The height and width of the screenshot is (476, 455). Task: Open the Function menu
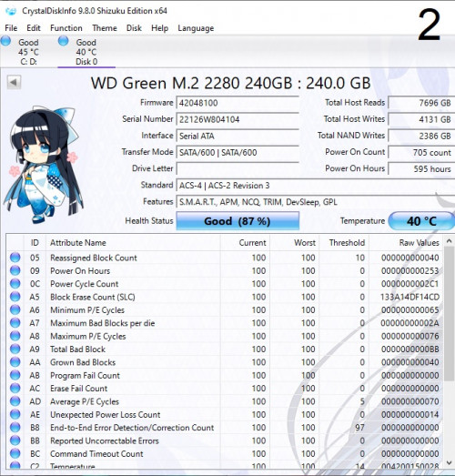(66, 28)
